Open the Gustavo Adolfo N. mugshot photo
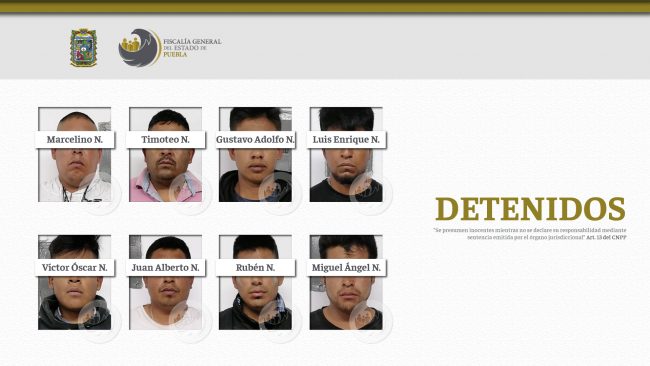Screen dimensions: 650x366 pos(255,155)
